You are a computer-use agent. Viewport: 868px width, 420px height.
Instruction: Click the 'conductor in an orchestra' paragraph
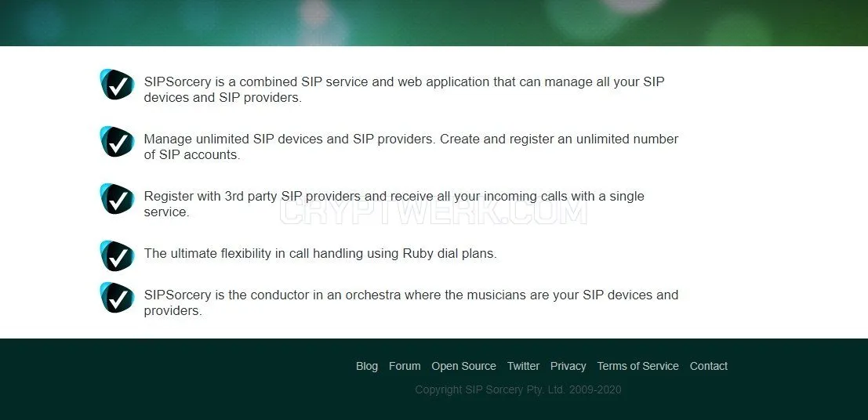(412, 302)
